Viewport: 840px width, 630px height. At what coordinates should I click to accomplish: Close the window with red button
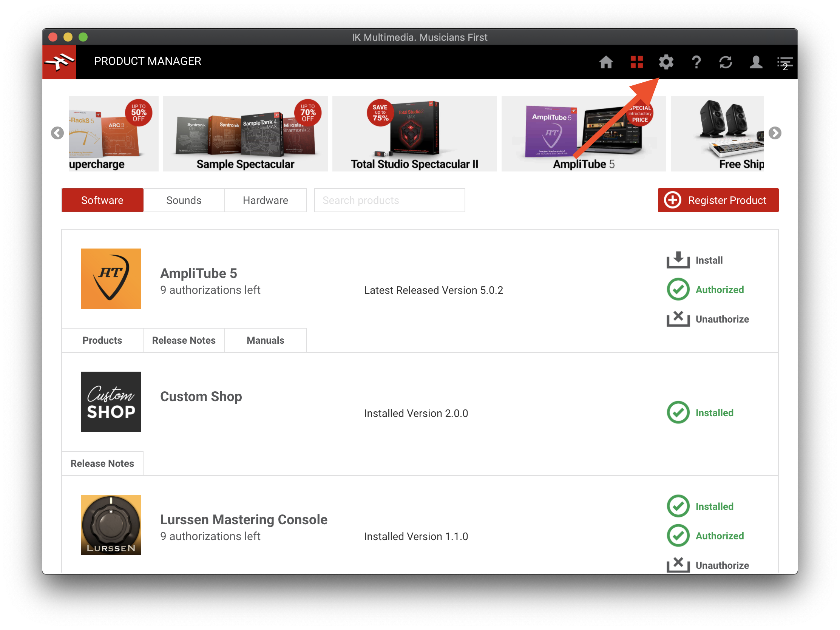(x=53, y=37)
